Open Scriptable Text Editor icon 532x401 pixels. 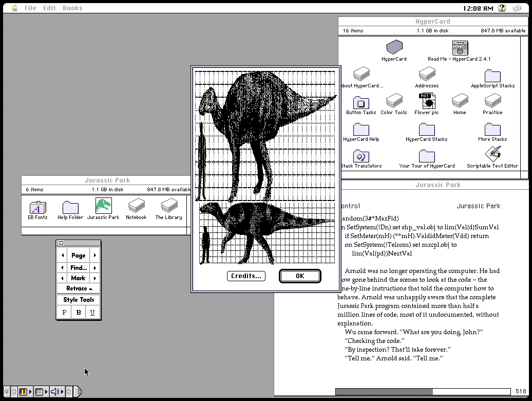tap(492, 155)
